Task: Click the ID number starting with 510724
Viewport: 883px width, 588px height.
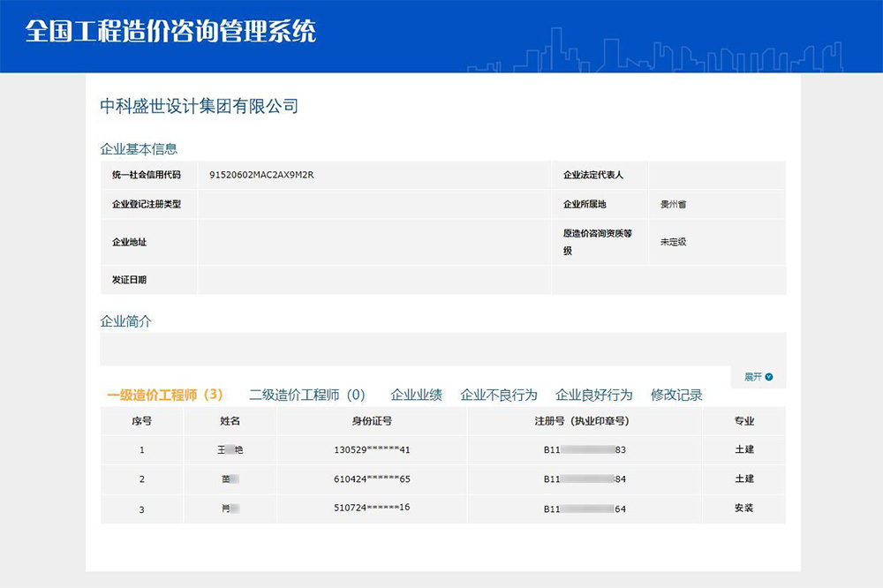Action: [x=372, y=508]
